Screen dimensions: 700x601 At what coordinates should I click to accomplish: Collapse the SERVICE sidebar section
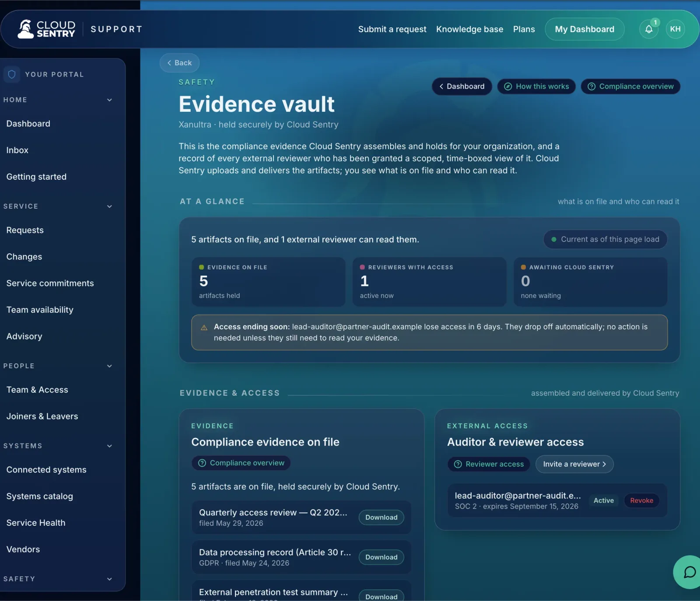109,206
